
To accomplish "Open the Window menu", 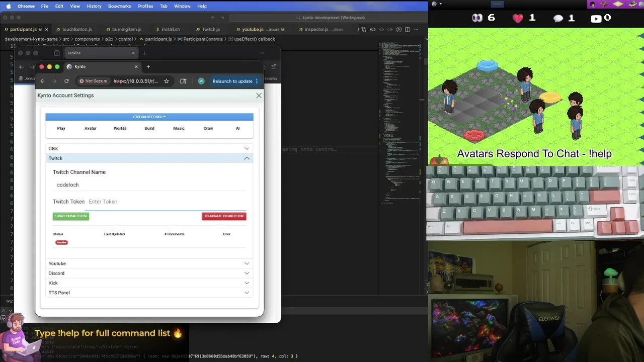I will [x=182, y=6].
